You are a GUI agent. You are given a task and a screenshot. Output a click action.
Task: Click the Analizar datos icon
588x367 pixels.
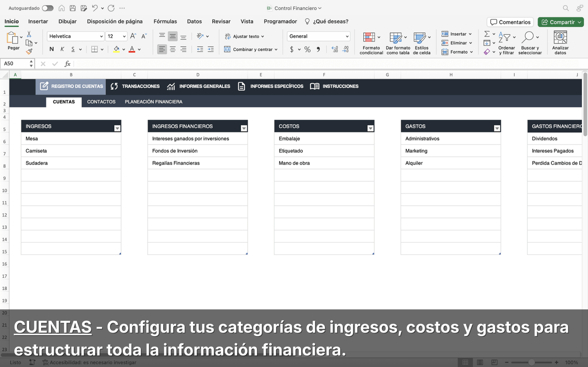point(560,41)
